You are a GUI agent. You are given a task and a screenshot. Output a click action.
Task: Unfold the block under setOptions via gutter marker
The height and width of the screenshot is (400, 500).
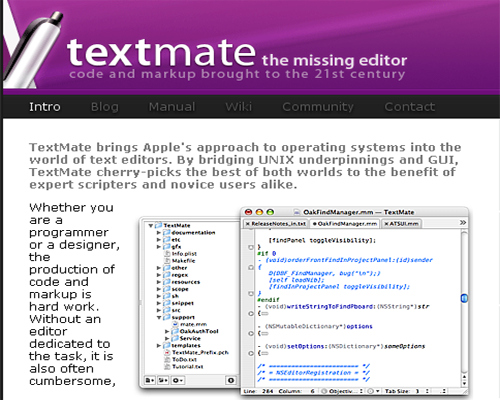251,353
